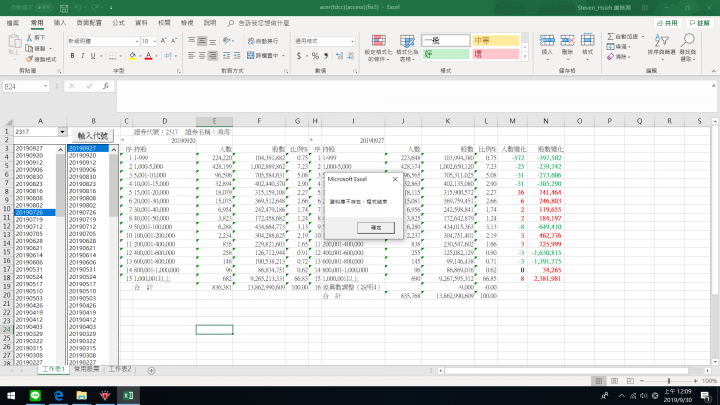Click the Wrap Text button
This screenshot has height=405, width=720.
[263, 41]
